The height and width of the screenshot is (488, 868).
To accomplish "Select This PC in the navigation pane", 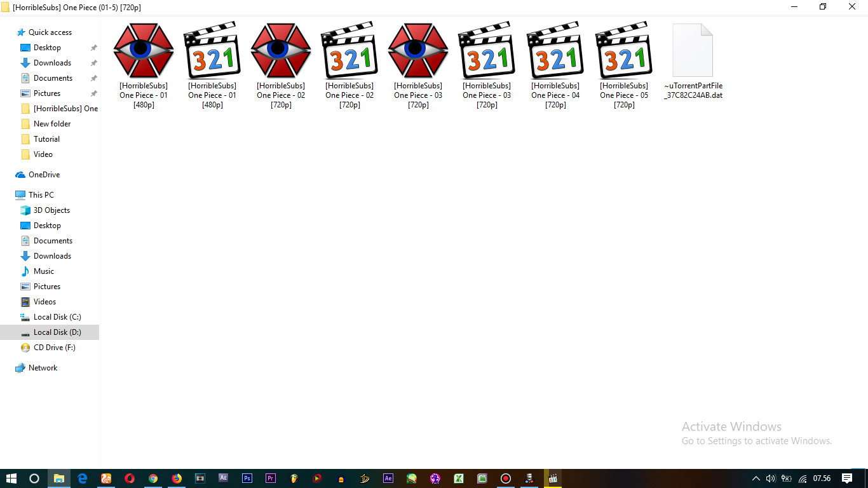I will 35,195.
